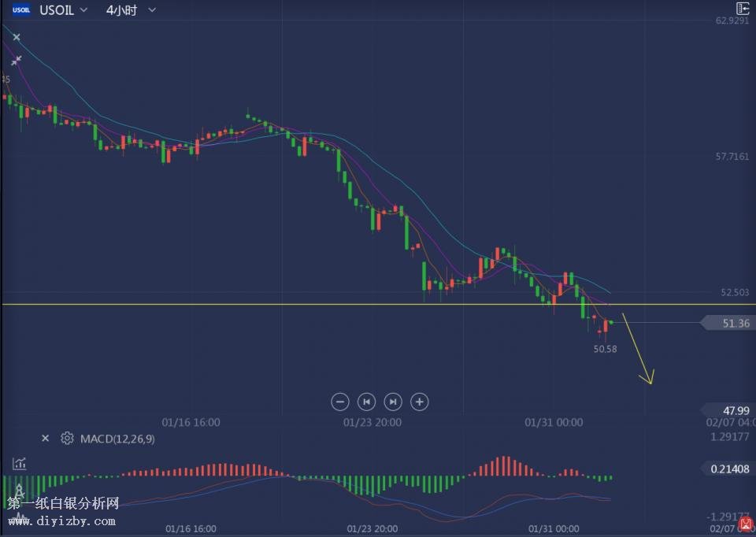Click the MACD value label 0.21408
This screenshot has width=756, height=537.
point(730,468)
